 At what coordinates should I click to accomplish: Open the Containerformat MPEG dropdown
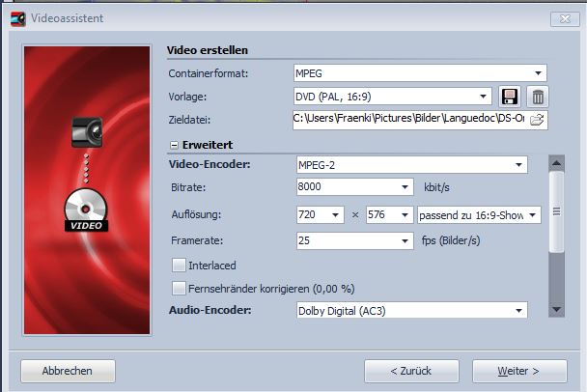(x=537, y=72)
